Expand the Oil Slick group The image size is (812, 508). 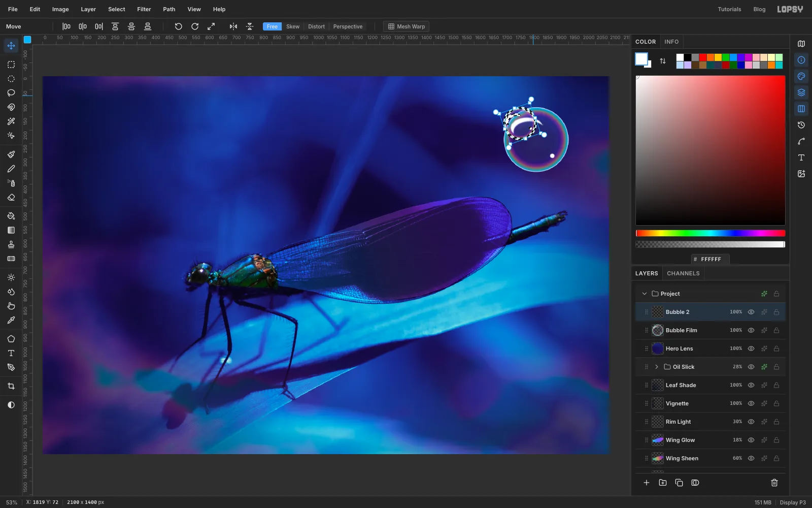click(x=657, y=367)
